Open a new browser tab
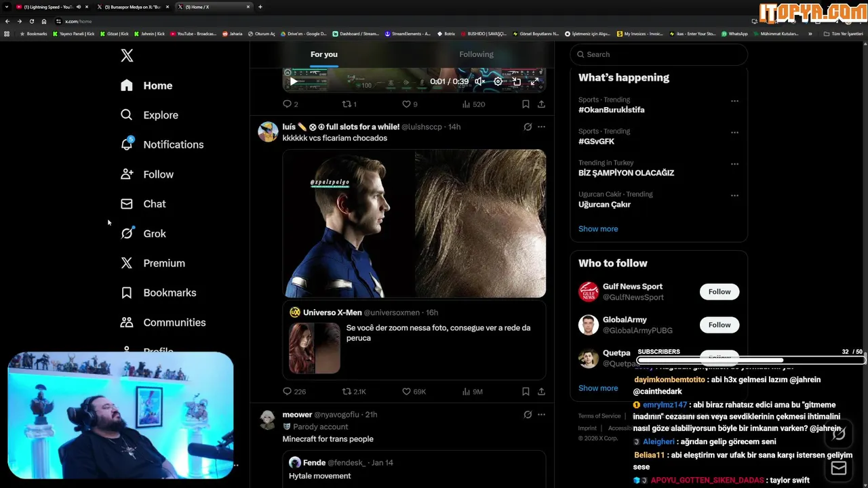 [260, 7]
